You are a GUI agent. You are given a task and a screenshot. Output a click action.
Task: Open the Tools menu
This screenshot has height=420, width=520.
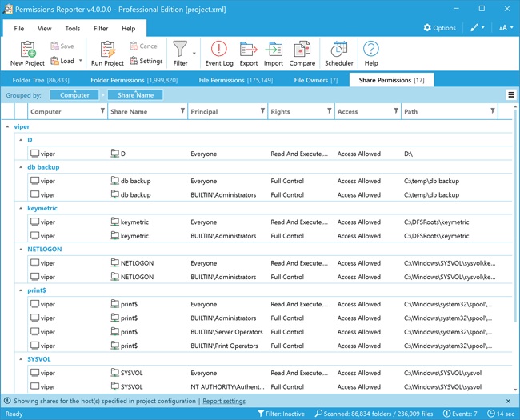pyautogui.click(x=73, y=28)
